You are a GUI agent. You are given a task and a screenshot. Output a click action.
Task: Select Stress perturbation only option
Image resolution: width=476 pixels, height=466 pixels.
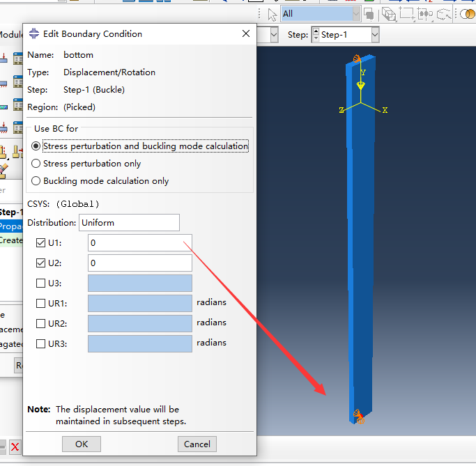(36, 164)
